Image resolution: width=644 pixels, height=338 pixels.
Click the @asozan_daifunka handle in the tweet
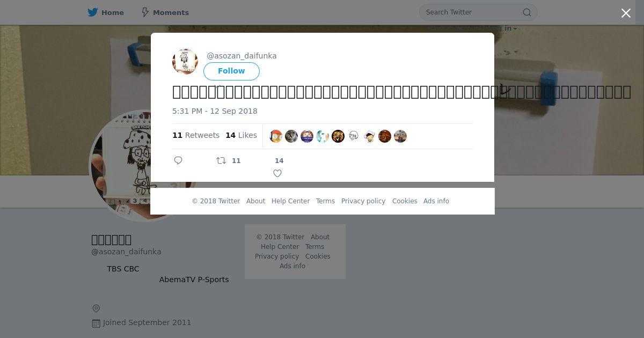click(241, 56)
